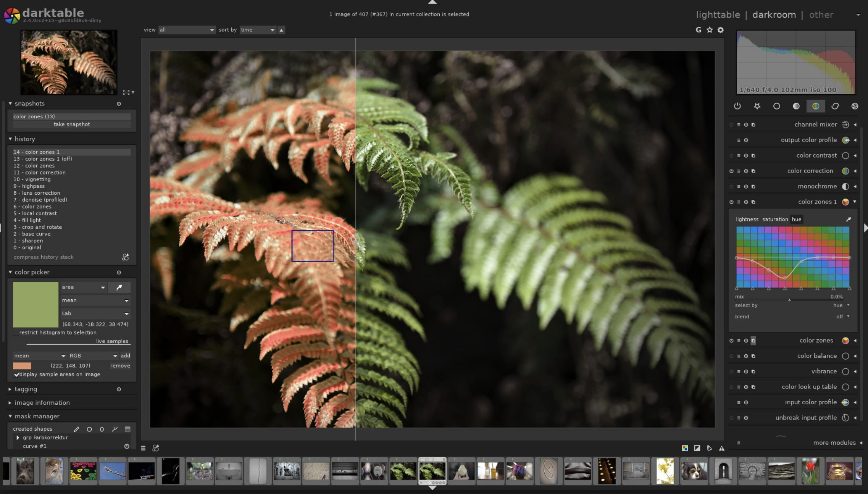Open effects group module tab
Viewport: 868px width, 494px height.
click(x=855, y=106)
